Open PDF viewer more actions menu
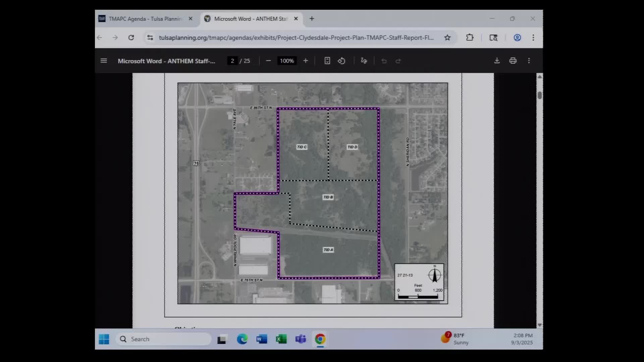This screenshot has height=362, width=644. click(x=529, y=61)
